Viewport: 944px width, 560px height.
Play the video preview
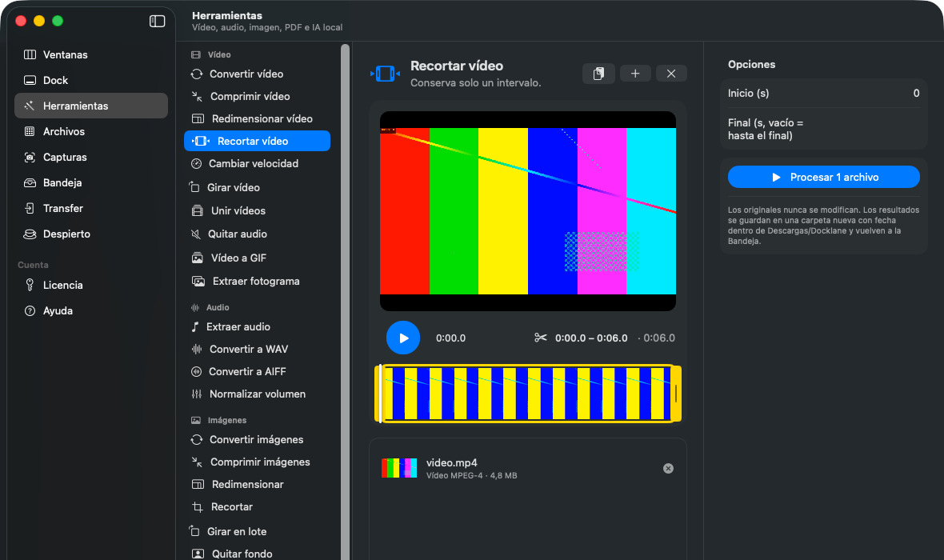click(402, 338)
